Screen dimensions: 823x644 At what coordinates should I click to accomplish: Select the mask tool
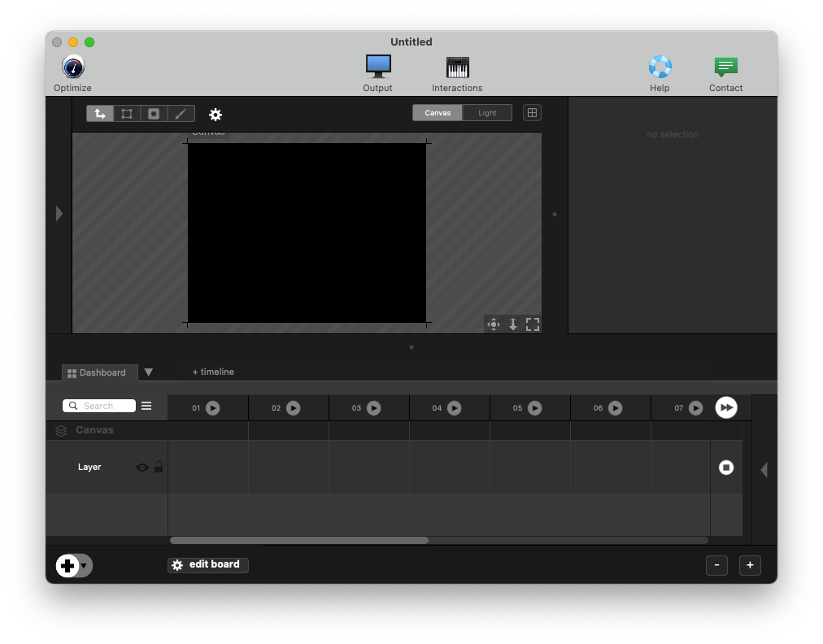[154, 113]
